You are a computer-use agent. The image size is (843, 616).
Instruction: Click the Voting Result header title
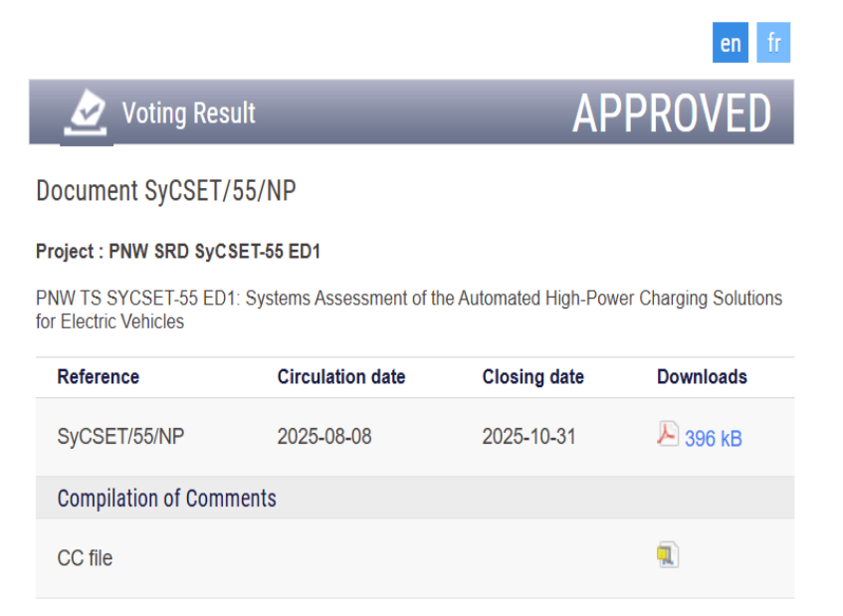click(x=188, y=113)
